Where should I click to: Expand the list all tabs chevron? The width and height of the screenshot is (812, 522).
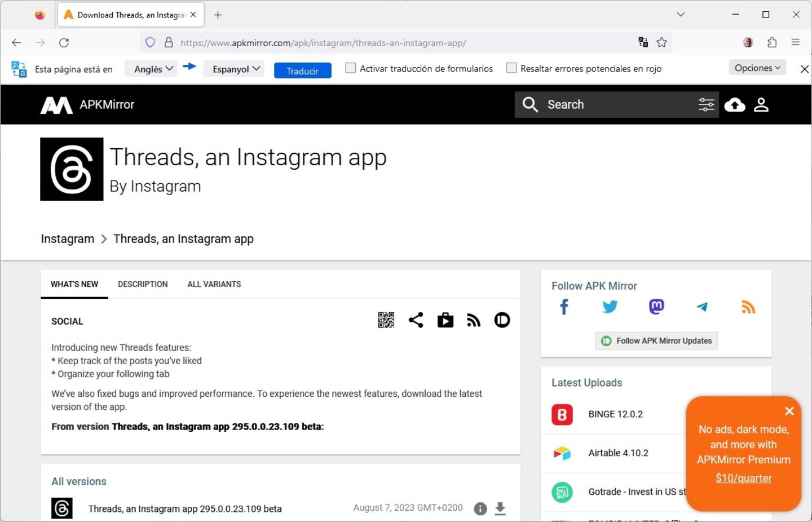[x=681, y=15]
